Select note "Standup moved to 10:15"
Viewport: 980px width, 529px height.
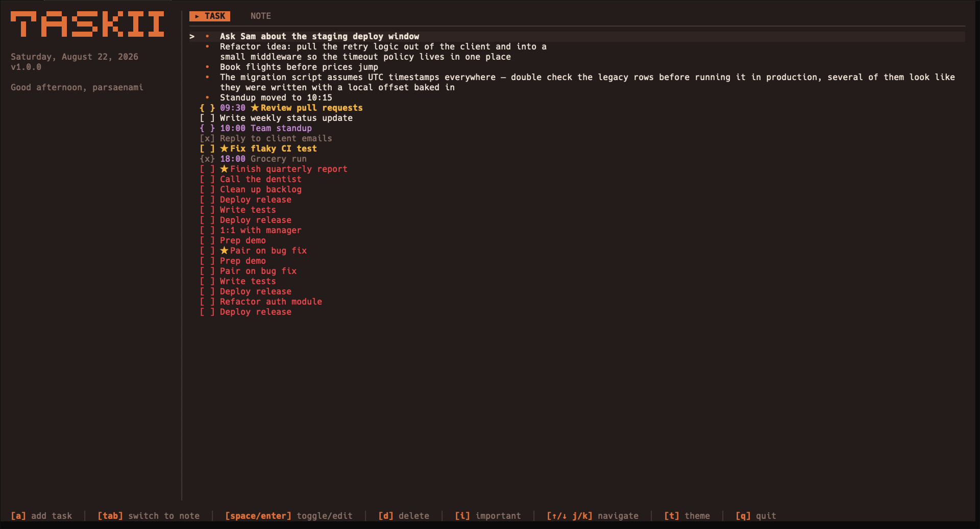pyautogui.click(x=276, y=97)
